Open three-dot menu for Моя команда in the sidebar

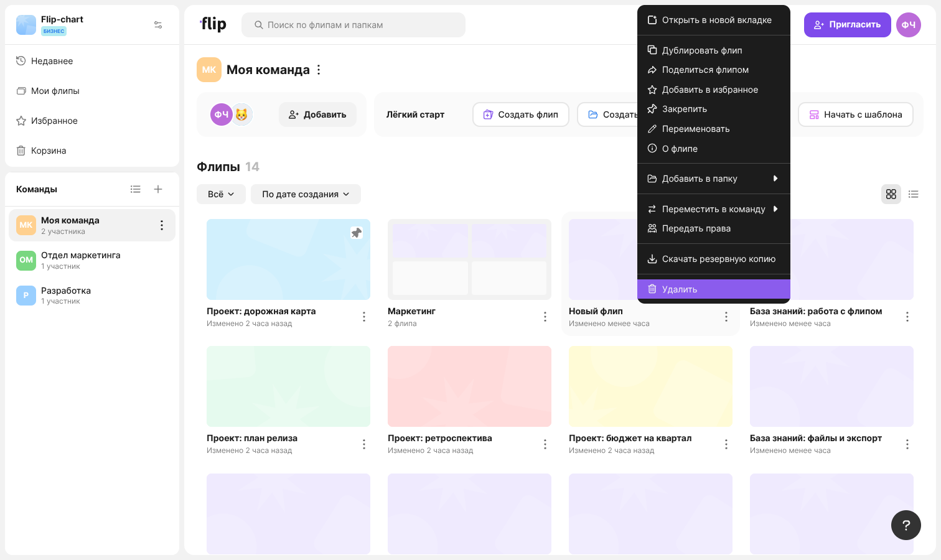tap(162, 225)
